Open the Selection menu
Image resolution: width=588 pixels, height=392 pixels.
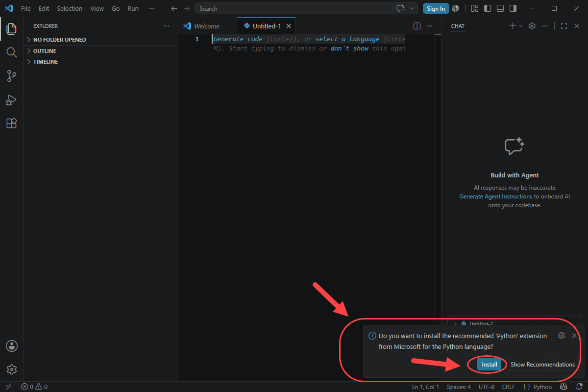tap(70, 8)
